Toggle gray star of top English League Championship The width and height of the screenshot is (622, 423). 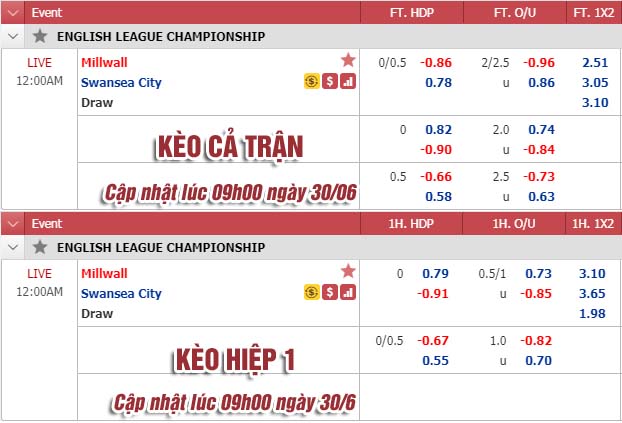40,36
